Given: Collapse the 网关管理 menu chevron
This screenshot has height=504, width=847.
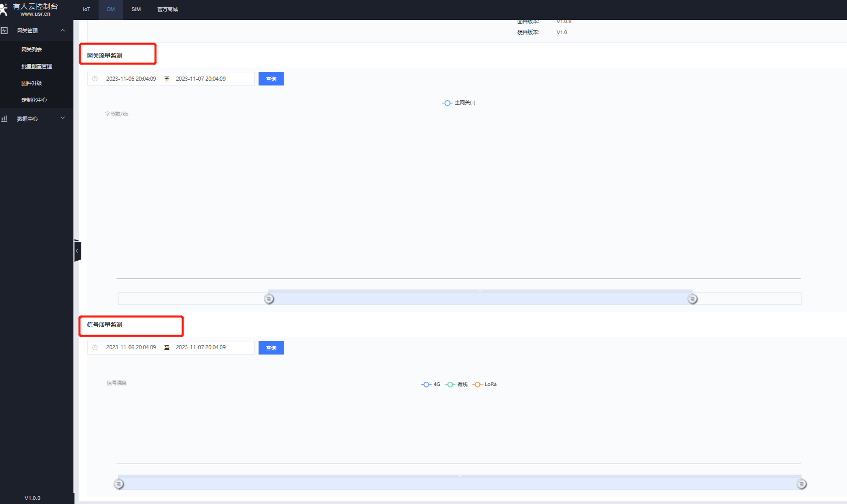Looking at the screenshot, I should (63, 30).
